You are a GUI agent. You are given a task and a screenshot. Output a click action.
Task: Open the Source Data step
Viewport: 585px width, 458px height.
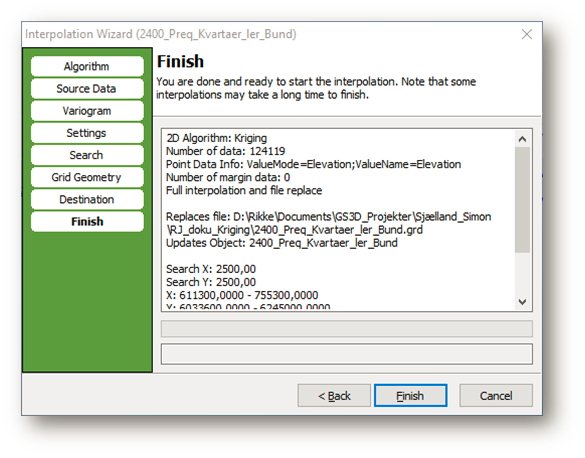[x=87, y=89]
